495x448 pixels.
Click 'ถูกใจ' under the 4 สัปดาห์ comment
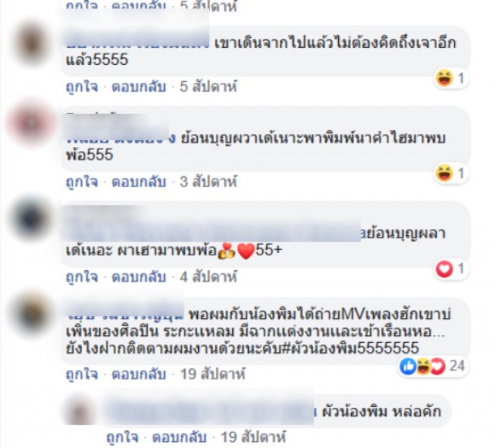[x=82, y=277]
